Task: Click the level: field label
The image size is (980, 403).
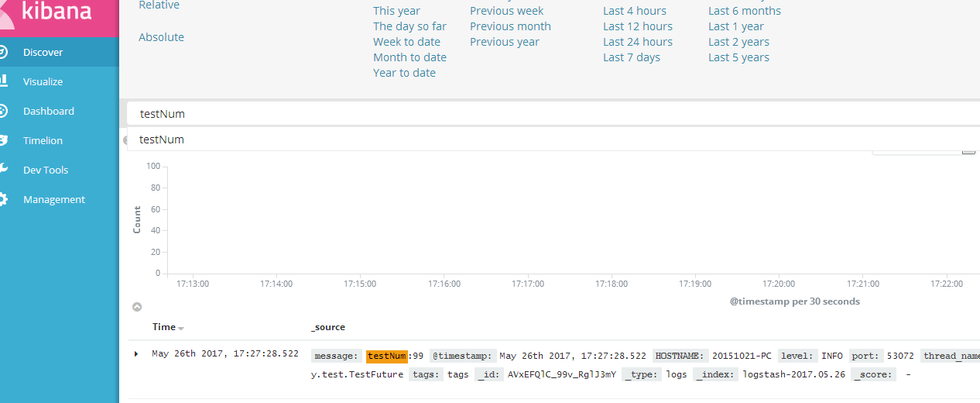Action: [797, 356]
